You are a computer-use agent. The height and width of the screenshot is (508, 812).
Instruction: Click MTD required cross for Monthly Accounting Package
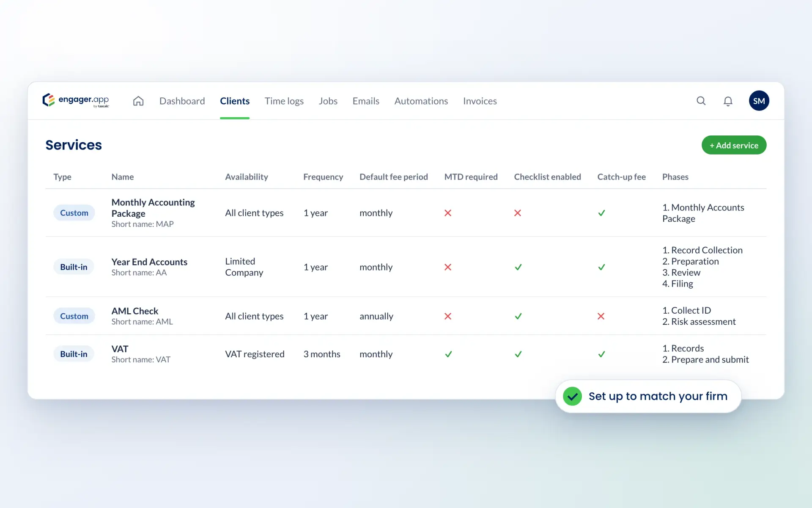(448, 213)
